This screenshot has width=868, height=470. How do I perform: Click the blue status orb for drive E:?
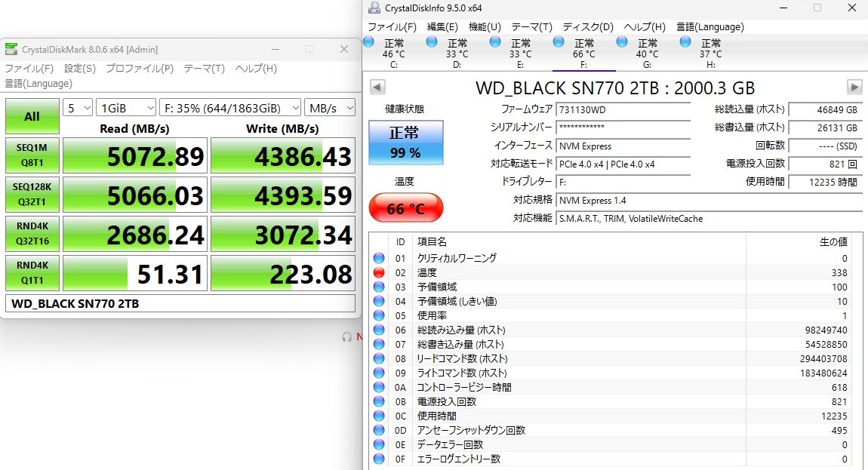(495, 42)
